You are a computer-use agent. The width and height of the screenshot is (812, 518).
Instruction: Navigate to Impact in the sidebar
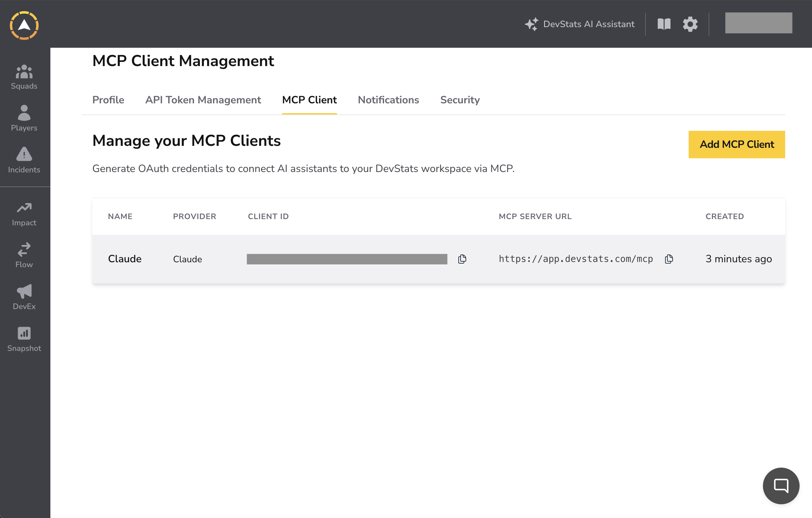pyautogui.click(x=24, y=214)
